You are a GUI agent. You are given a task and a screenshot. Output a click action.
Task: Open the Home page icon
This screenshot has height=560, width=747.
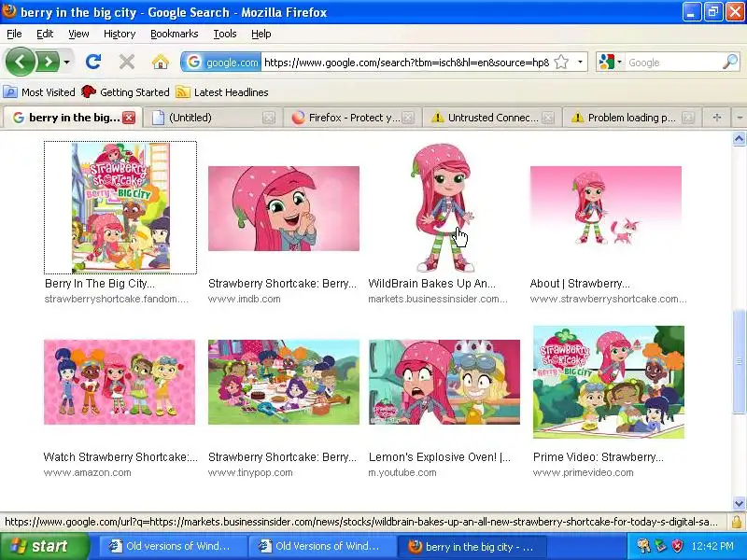[x=161, y=62]
